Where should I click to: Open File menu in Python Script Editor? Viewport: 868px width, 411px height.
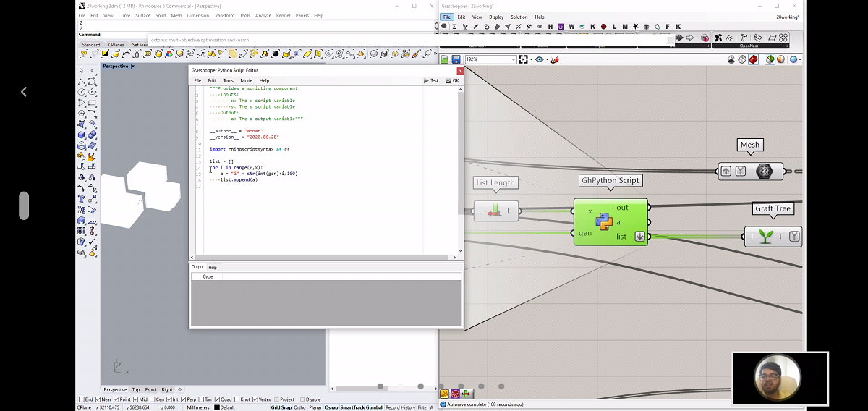[x=197, y=80]
